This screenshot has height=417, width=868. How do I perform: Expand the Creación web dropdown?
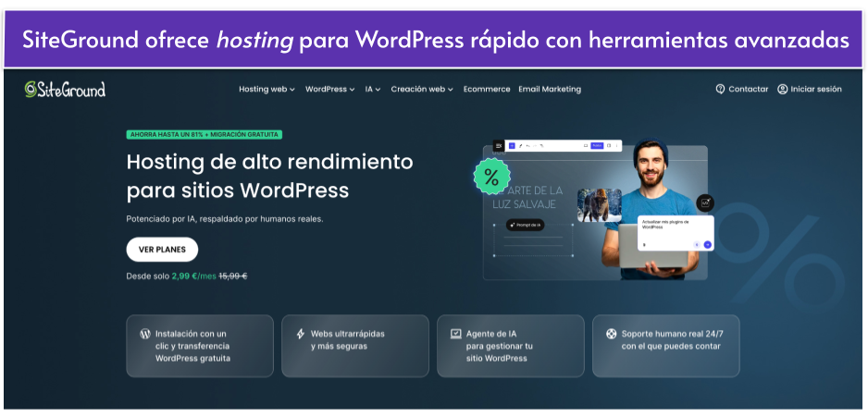click(422, 89)
